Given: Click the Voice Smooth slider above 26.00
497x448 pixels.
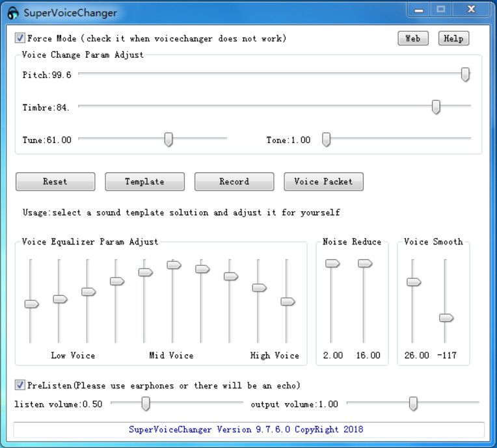Looking at the screenshot, I should [x=414, y=282].
